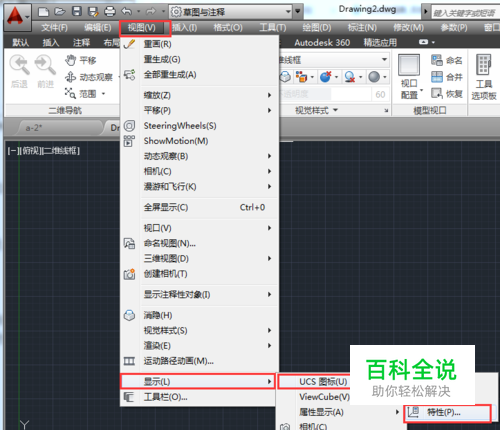Select the 平移 pan hand tool

(x=80, y=60)
